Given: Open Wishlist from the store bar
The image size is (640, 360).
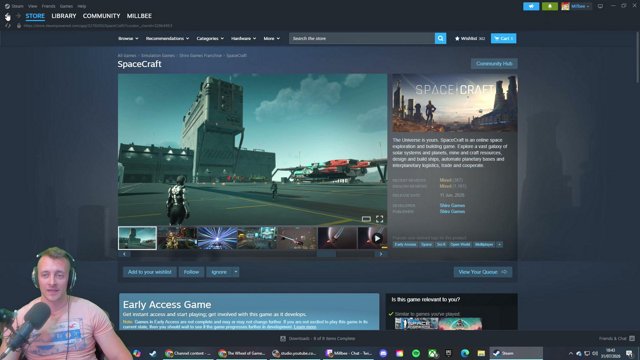Looking at the screenshot, I should click(470, 38).
